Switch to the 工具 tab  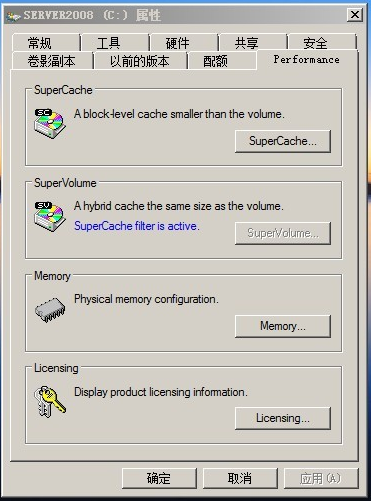115,43
